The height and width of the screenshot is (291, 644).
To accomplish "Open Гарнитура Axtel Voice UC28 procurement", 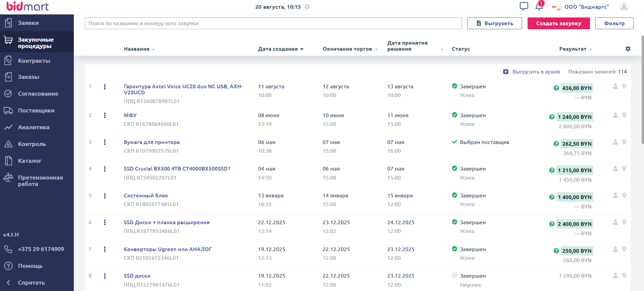I will 183,89.
